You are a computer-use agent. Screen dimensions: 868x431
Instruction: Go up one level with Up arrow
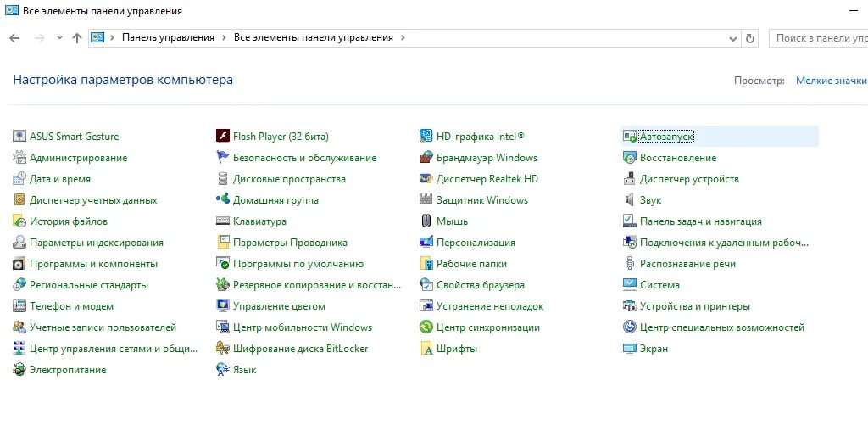pos(77,37)
